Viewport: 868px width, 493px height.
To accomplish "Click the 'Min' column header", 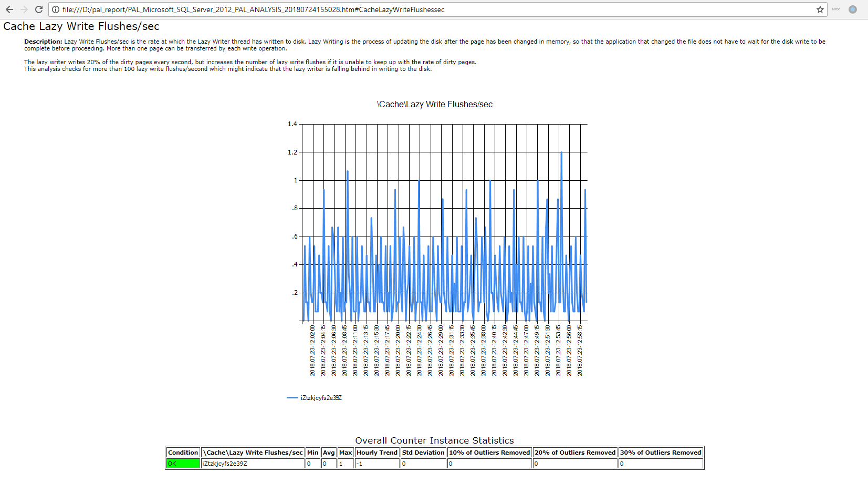I will tap(313, 453).
